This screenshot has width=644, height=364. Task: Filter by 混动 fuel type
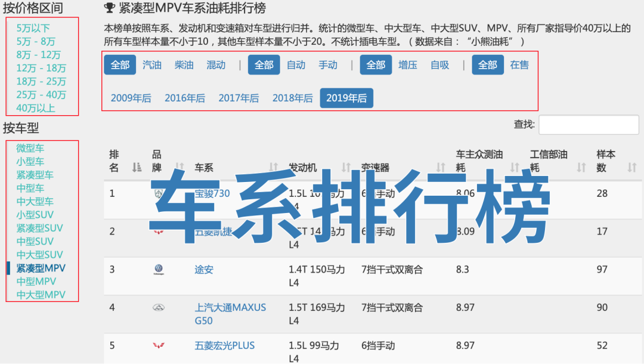pos(216,65)
